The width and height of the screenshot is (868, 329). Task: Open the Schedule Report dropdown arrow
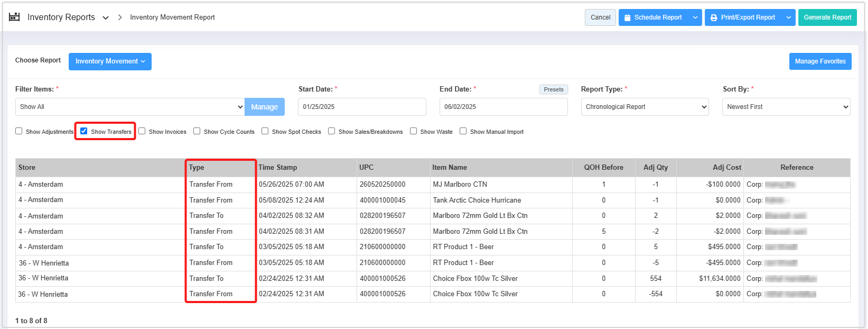(695, 17)
